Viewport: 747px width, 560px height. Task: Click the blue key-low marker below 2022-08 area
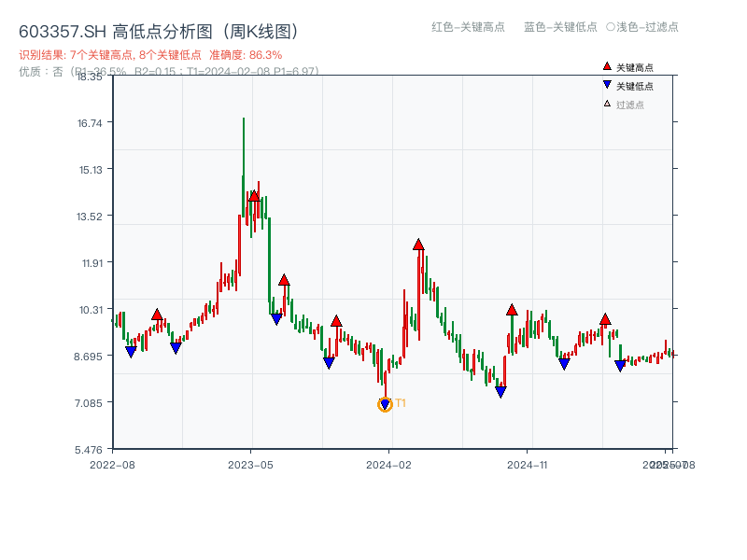pyautogui.click(x=131, y=350)
